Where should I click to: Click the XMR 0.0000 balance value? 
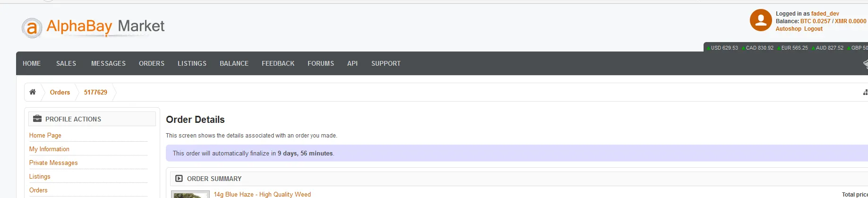click(x=851, y=21)
